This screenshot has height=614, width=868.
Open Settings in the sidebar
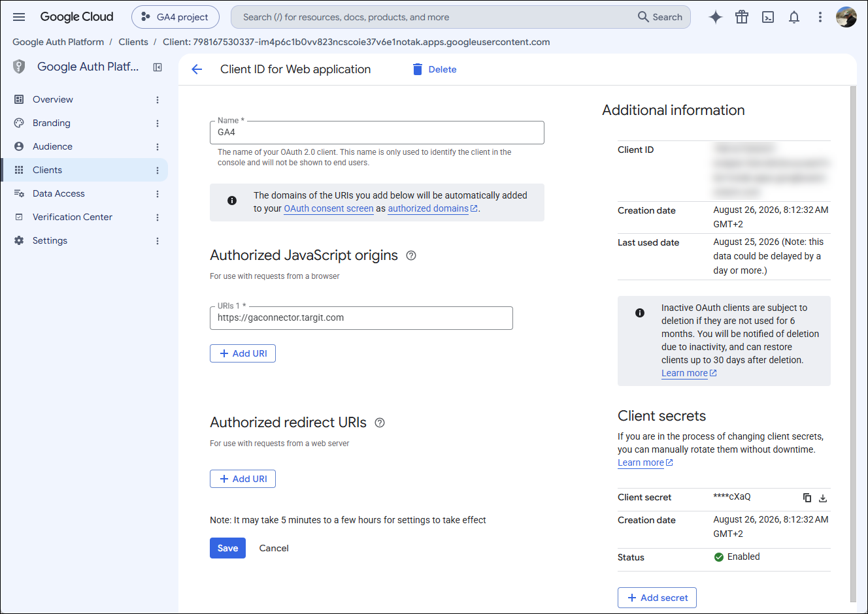point(50,240)
